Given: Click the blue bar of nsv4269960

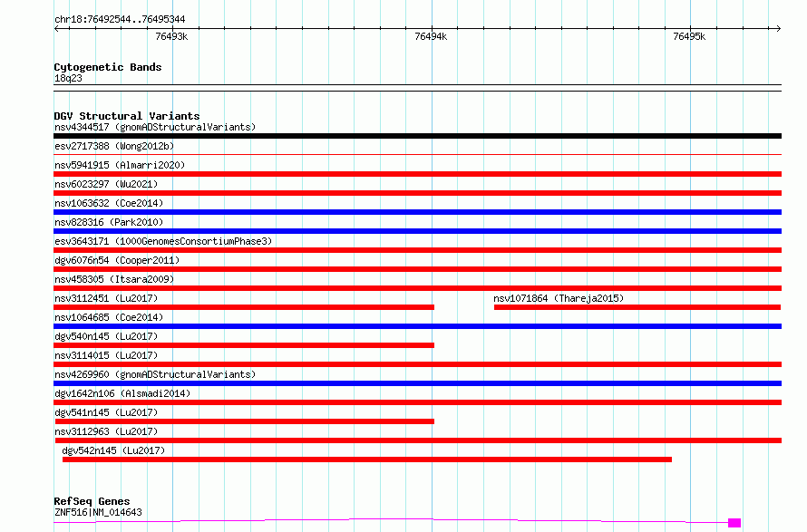Looking at the screenshot, I should point(417,384).
